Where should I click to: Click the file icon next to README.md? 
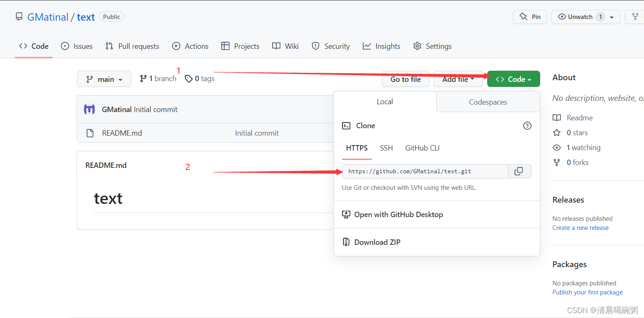[x=90, y=133]
